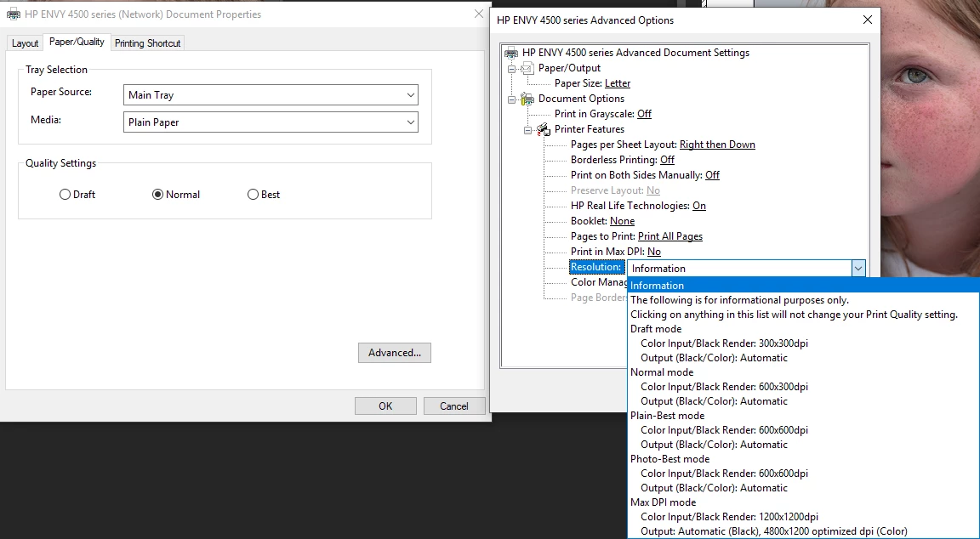
Task: Change Print on Both Sides Manually value
Action: (713, 175)
